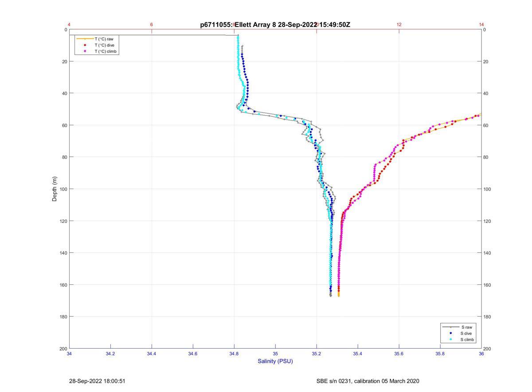Select the blue 'S dive' legend marker
The image size is (532, 392).
[450, 333]
